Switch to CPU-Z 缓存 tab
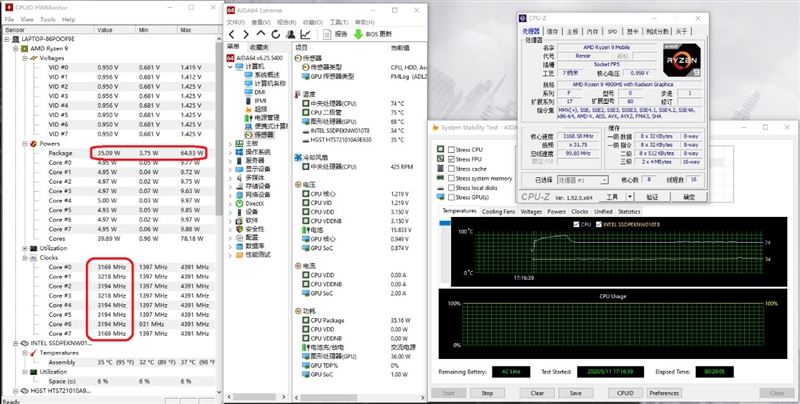800x404 pixels. [553, 32]
